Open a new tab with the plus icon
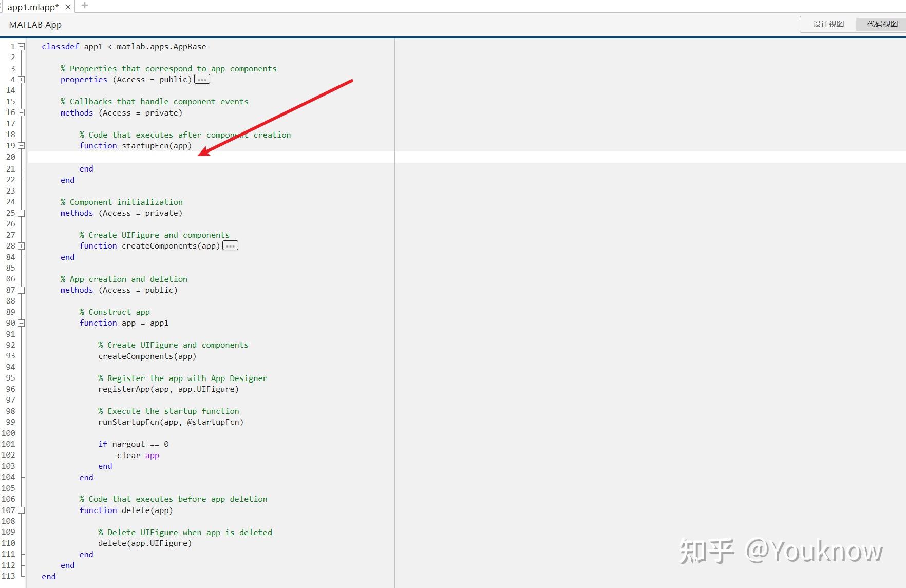Image resolution: width=906 pixels, height=588 pixels. point(84,6)
